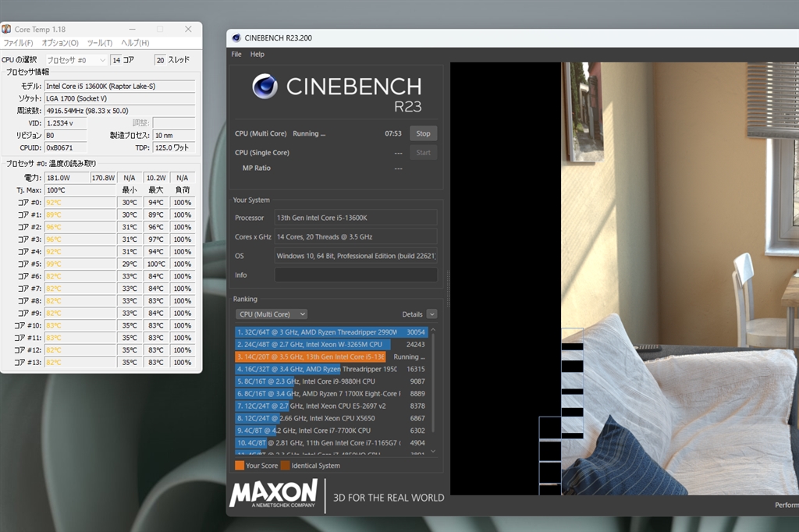Click the power reading 10.2W
This screenshot has height=532, width=799.
coord(156,178)
